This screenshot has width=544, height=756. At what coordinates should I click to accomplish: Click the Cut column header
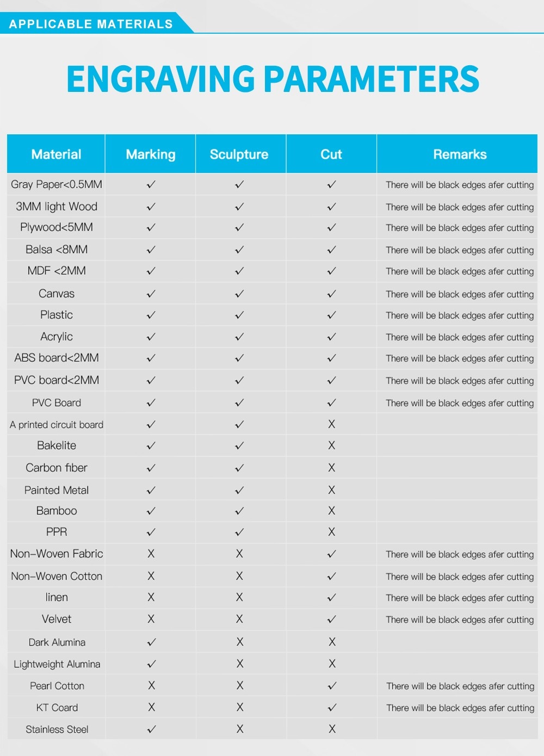pos(331,154)
